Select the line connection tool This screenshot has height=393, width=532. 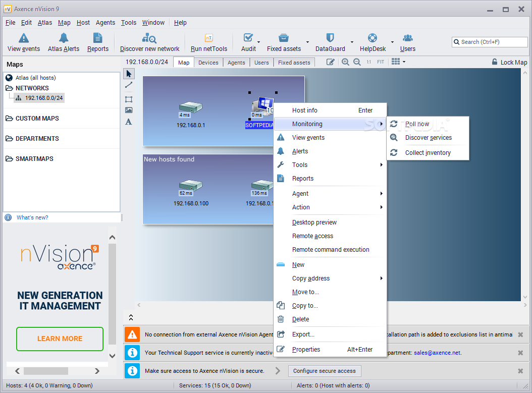(x=129, y=85)
